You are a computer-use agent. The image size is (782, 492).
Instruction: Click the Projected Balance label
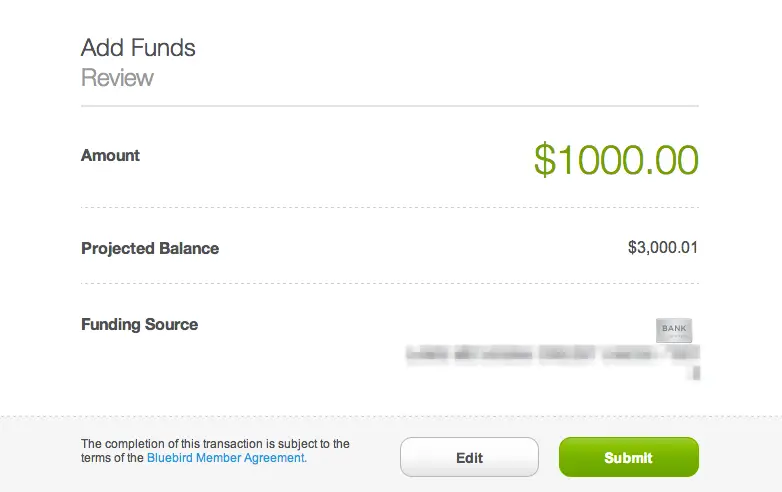tap(150, 248)
